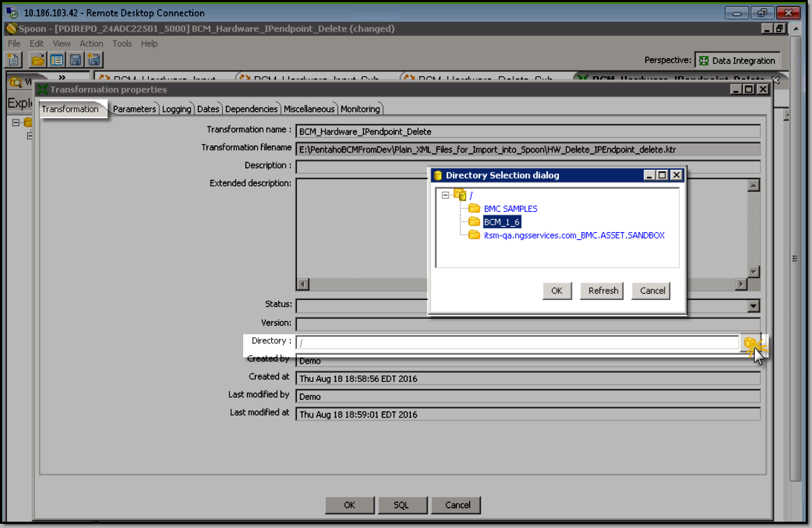
Task: Click the SQL button
Action: tap(400, 505)
